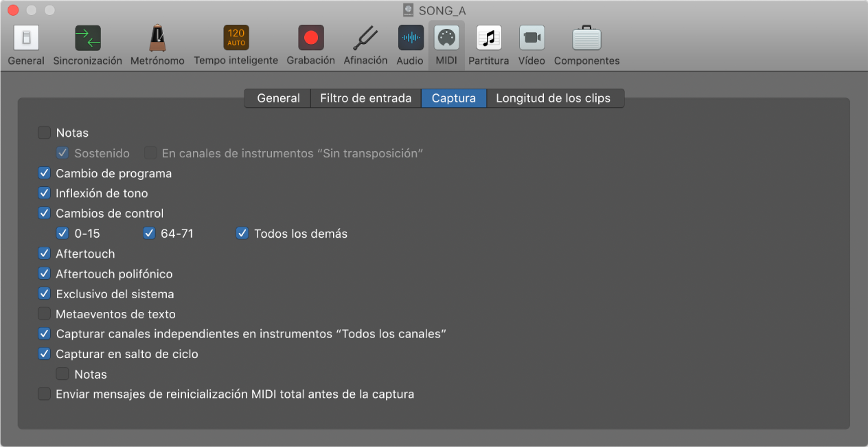
Task: Enable the top Notas checkbox
Action: click(45, 133)
